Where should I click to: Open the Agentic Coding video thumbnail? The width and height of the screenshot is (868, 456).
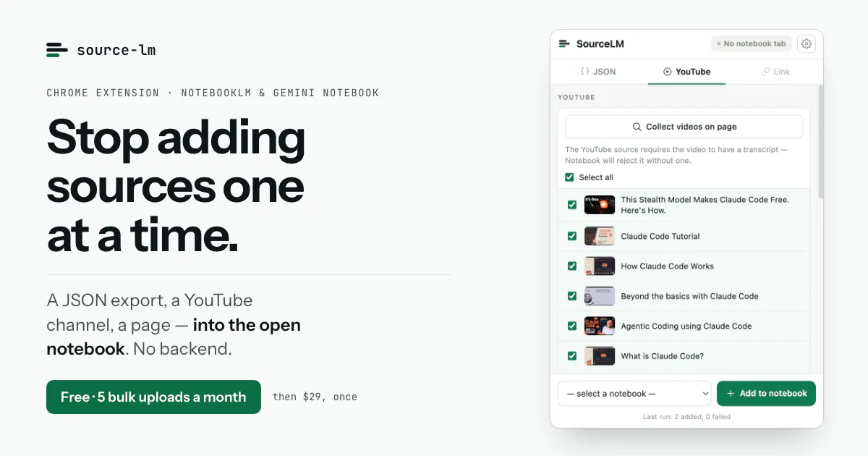(600, 326)
